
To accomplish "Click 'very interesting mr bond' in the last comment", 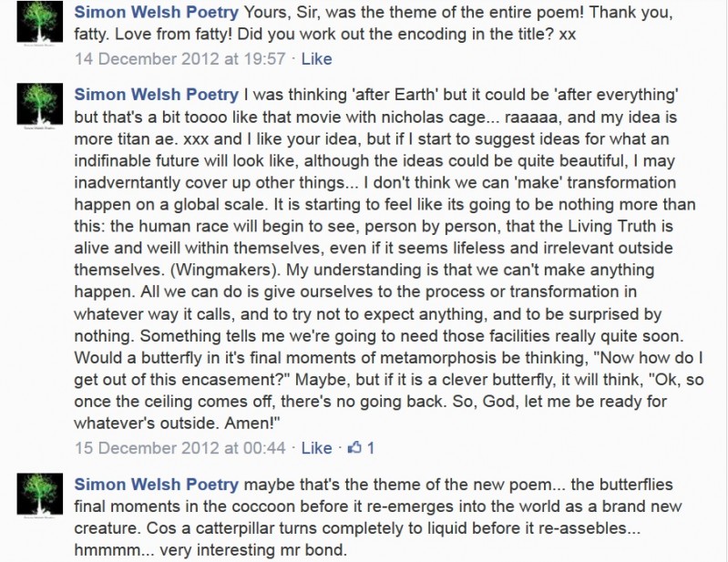I will tap(253, 550).
